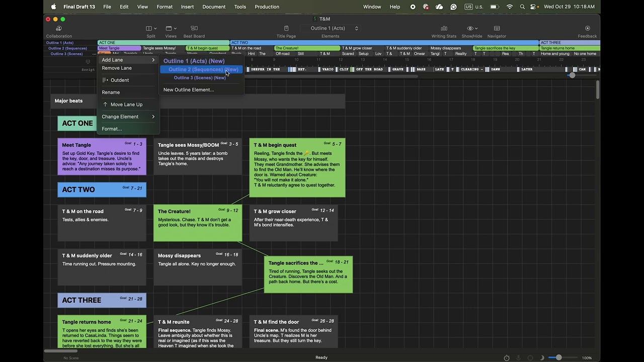Open the Tools menu
Screen dimensions: 644x362
240,7
